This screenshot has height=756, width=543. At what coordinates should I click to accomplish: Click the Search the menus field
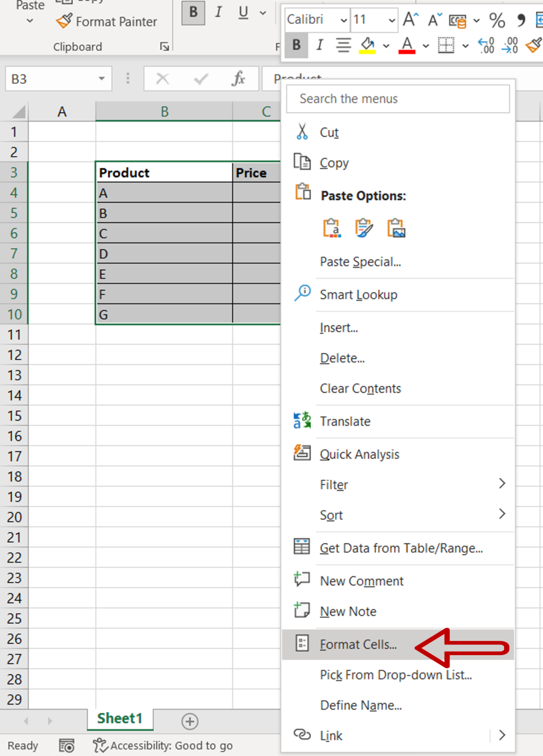coord(397,98)
